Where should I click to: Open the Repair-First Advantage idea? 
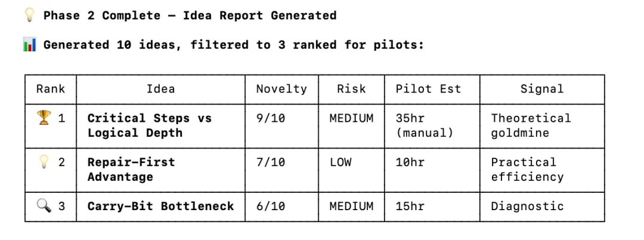pyautogui.click(x=131, y=170)
